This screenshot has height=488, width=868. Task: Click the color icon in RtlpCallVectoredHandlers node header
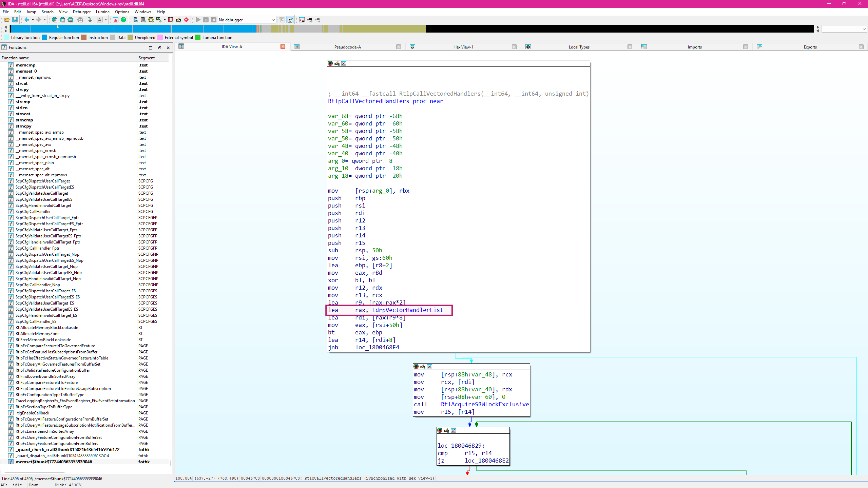(330, 63)
